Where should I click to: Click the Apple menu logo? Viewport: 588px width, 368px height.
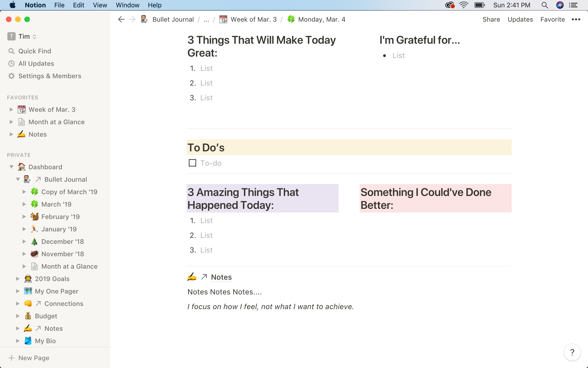tap(13, 5)
